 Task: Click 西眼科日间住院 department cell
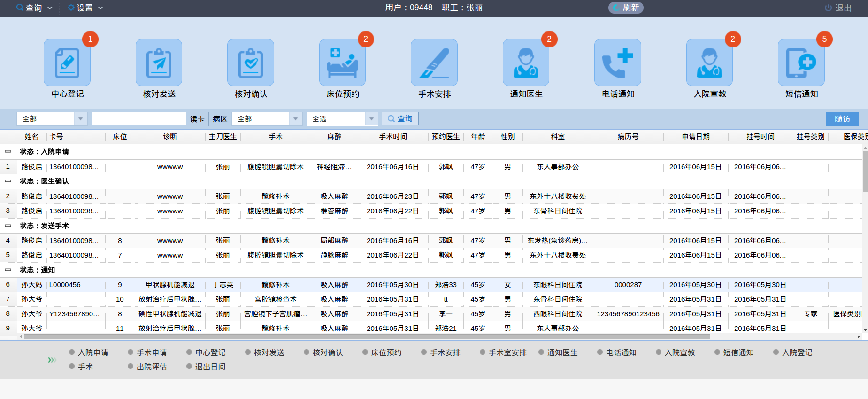558,313
